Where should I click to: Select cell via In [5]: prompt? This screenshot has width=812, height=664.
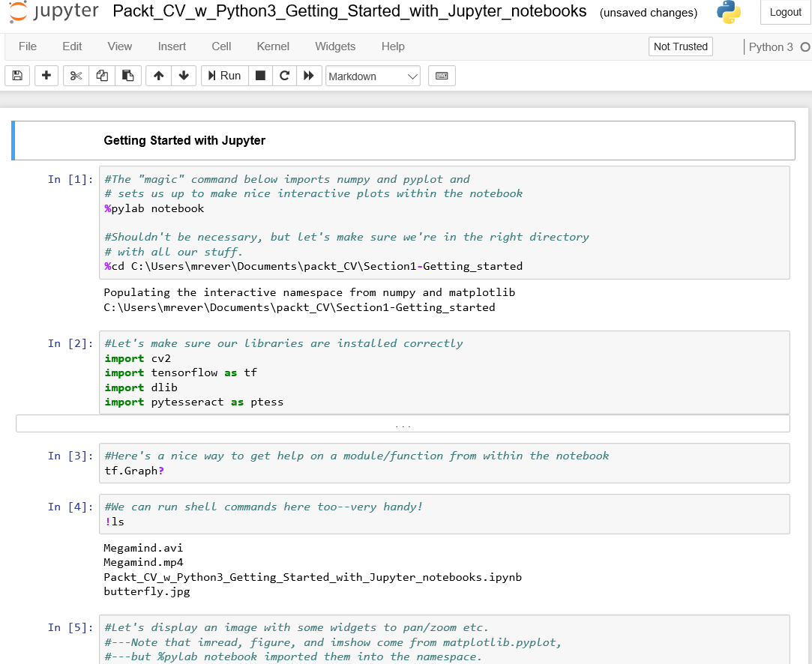pos(70,627)
